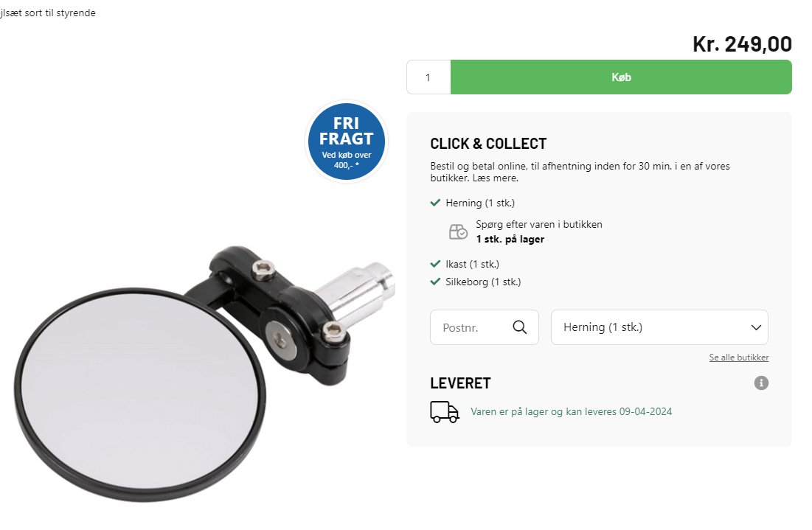Click the bar-end mirror product image

(204, 374)
